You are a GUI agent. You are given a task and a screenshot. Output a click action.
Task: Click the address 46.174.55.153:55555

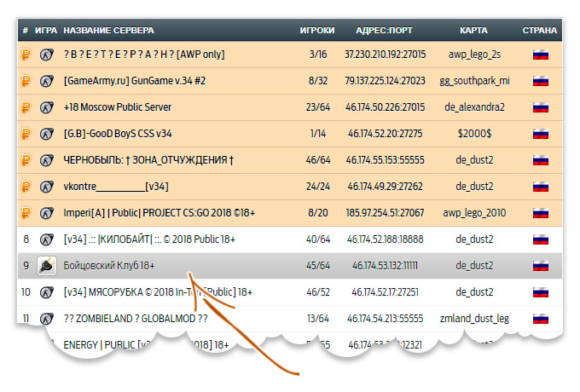385,160
